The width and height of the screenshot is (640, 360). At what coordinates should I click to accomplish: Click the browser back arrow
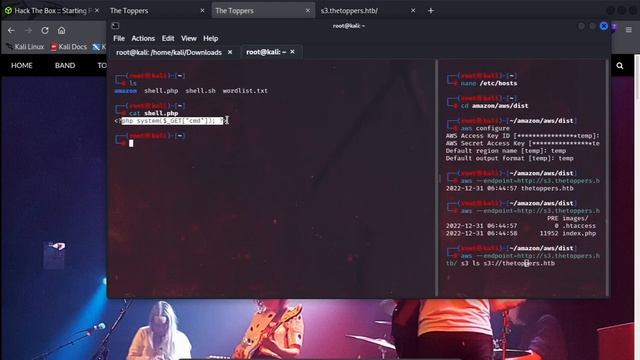(11, 30)
